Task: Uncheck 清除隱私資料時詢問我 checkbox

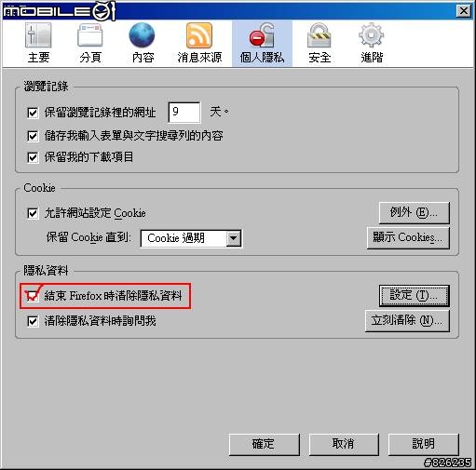Action: pyautogui.click(x=33, y=321)
